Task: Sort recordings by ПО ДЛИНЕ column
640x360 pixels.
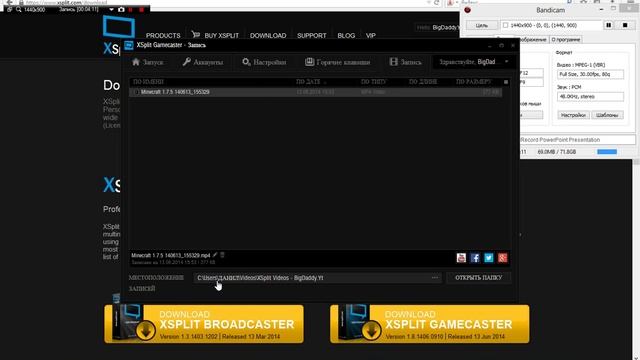Action: click(423, 82)
